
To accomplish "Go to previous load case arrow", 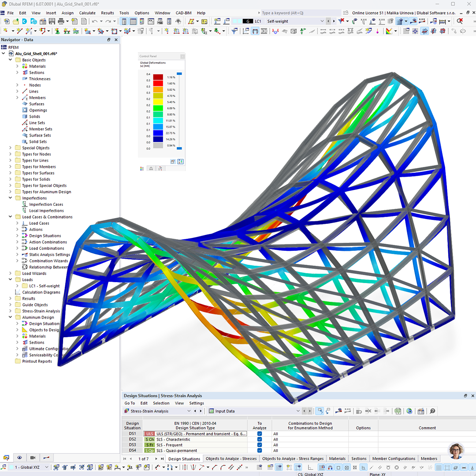I will (x=328, y=21).
